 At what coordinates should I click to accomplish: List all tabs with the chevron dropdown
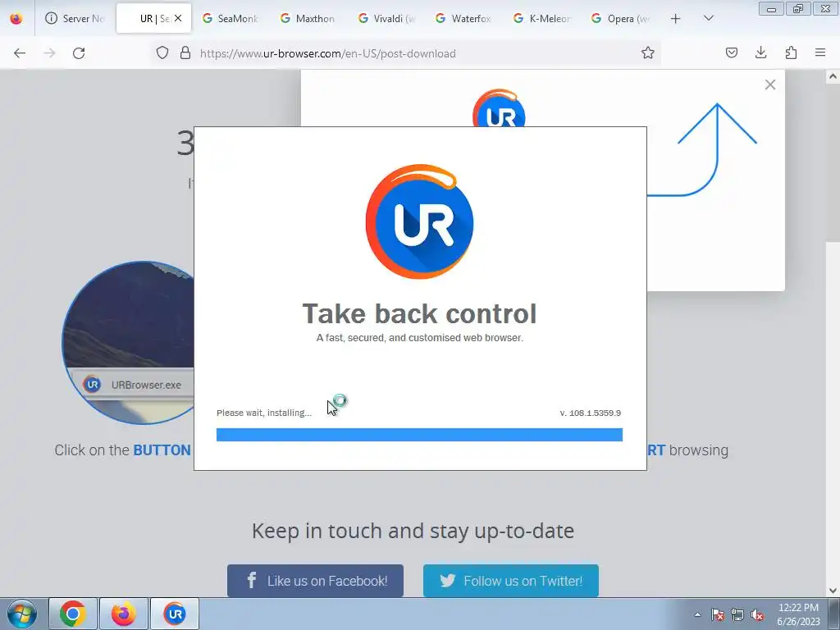[708, 19]
